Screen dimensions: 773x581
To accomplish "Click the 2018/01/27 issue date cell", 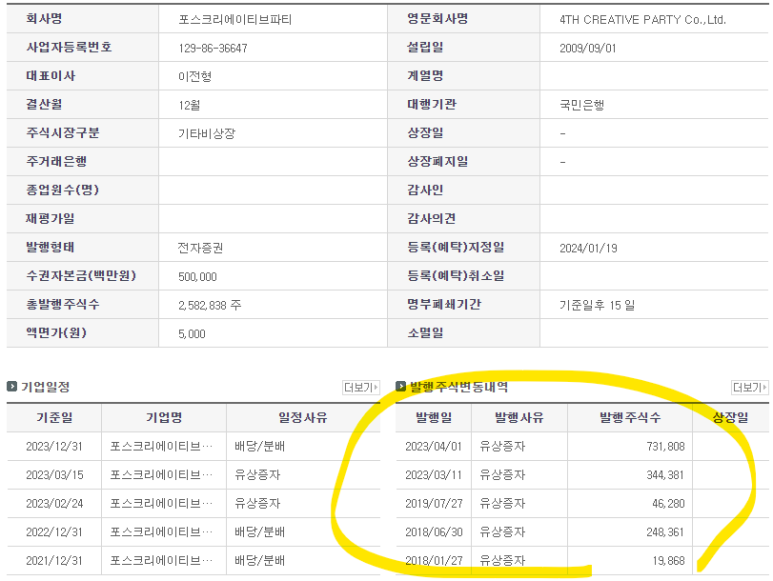I will (x=433, y=561).
